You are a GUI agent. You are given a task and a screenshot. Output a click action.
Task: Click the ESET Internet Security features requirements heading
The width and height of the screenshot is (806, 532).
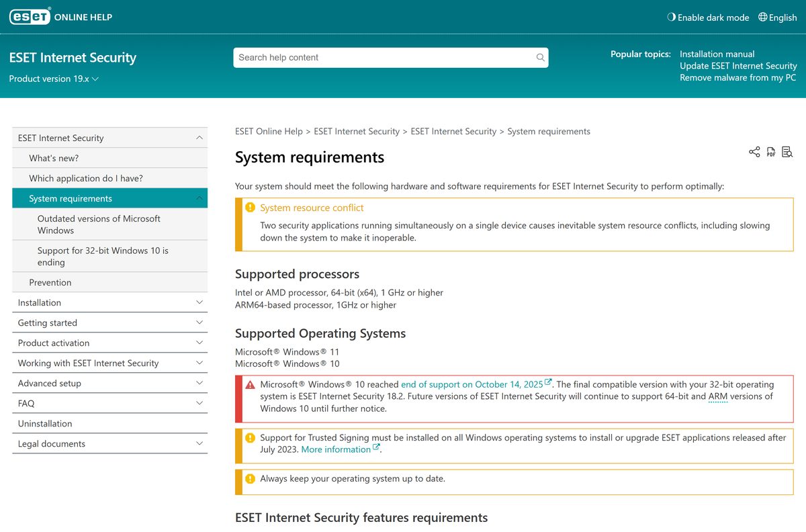(361, 518)
